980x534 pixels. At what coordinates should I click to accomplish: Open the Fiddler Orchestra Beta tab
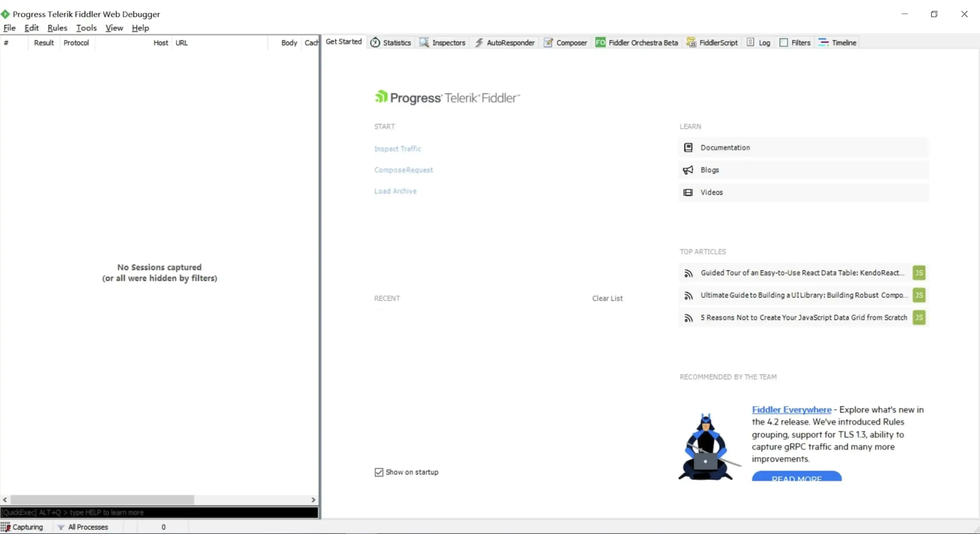636,43
